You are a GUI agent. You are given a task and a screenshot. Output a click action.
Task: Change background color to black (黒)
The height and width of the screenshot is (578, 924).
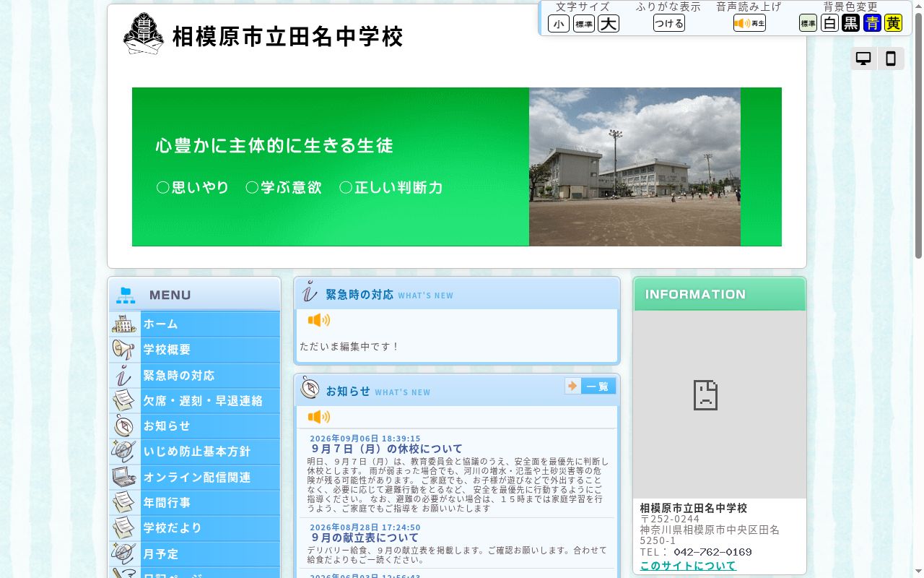(x=851, y=23)
